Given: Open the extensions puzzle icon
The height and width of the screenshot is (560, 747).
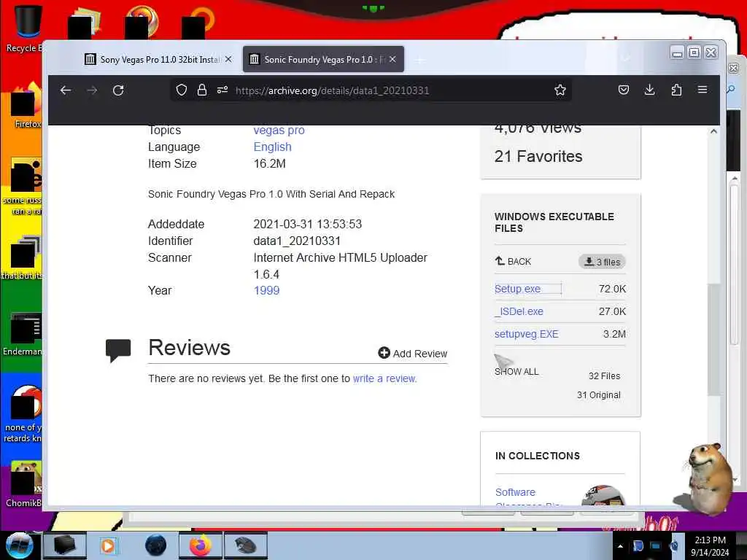Looking at the screenshot, I should [676, 90].
